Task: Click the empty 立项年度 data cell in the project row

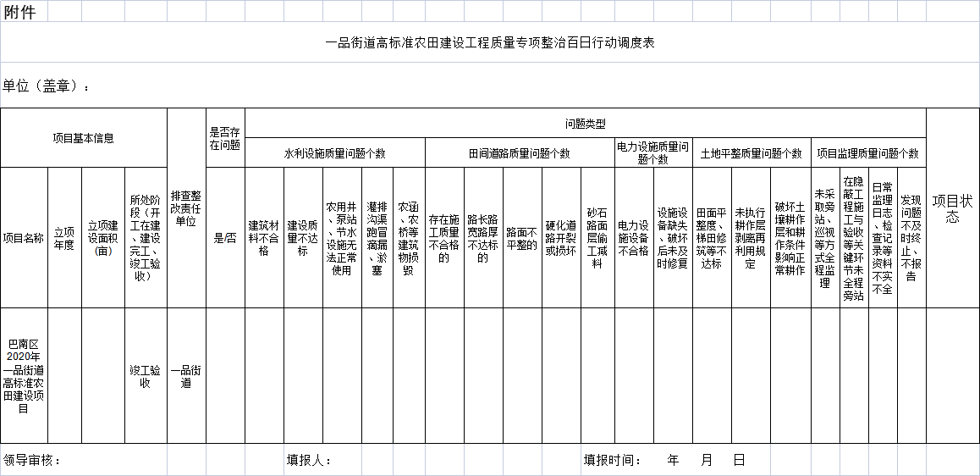Action: click(x=64, y=376)
